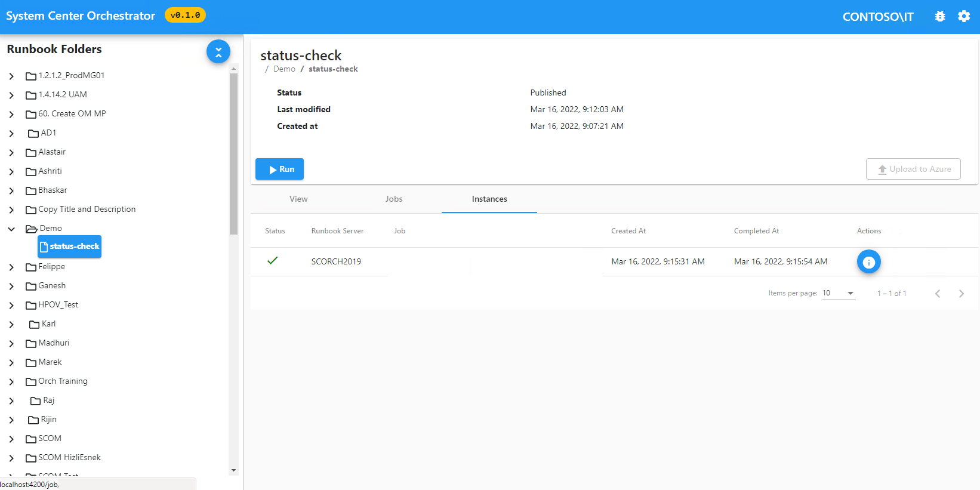The width and height of the screenshot is (980, 490).
Task: Select the Copy Title and Description folder
Action: tap(87, 209)
